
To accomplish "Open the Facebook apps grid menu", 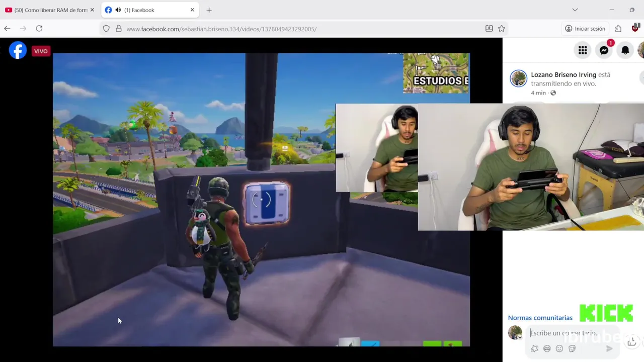I will [583, 50].
